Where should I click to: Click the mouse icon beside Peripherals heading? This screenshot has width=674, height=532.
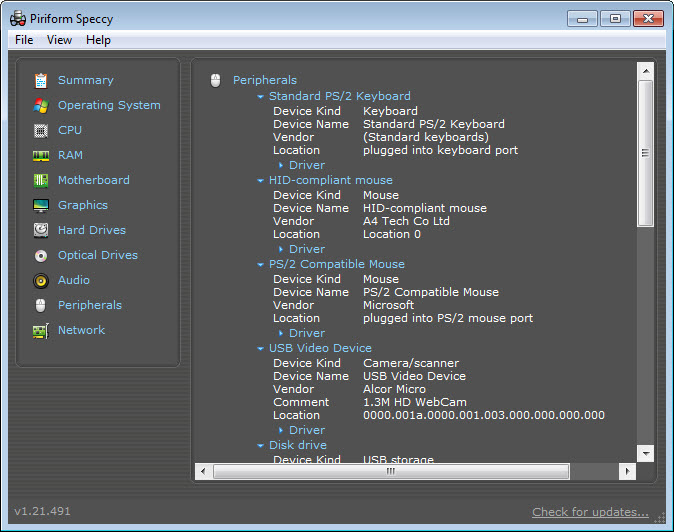215,80
